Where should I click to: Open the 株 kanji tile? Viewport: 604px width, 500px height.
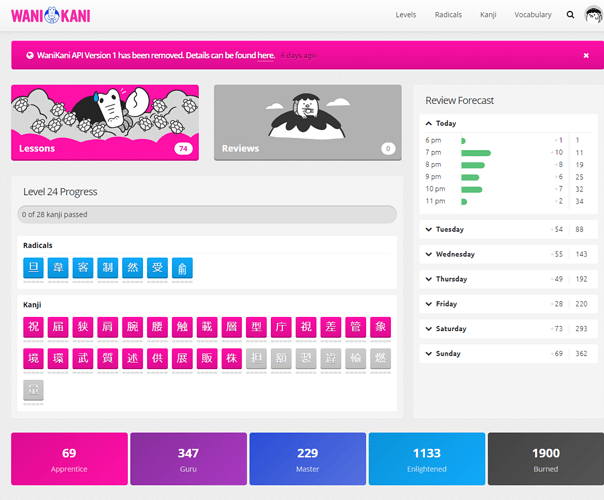click(232, 359)
